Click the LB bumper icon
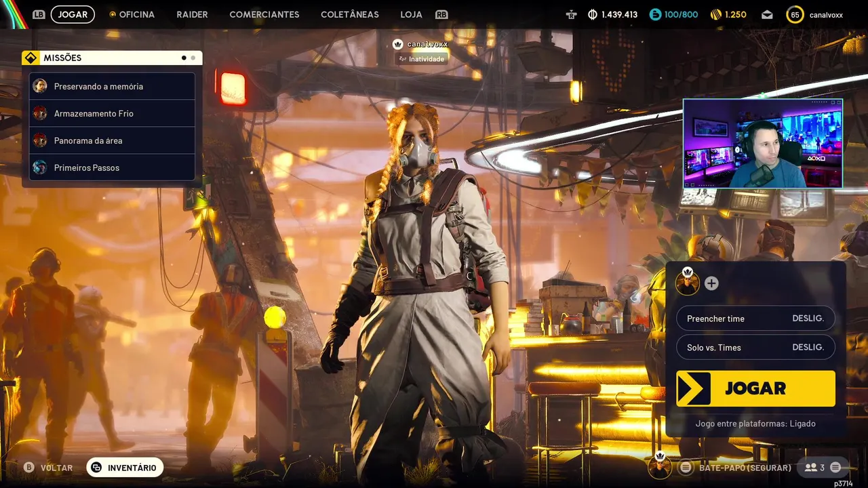 pos(39,14)
